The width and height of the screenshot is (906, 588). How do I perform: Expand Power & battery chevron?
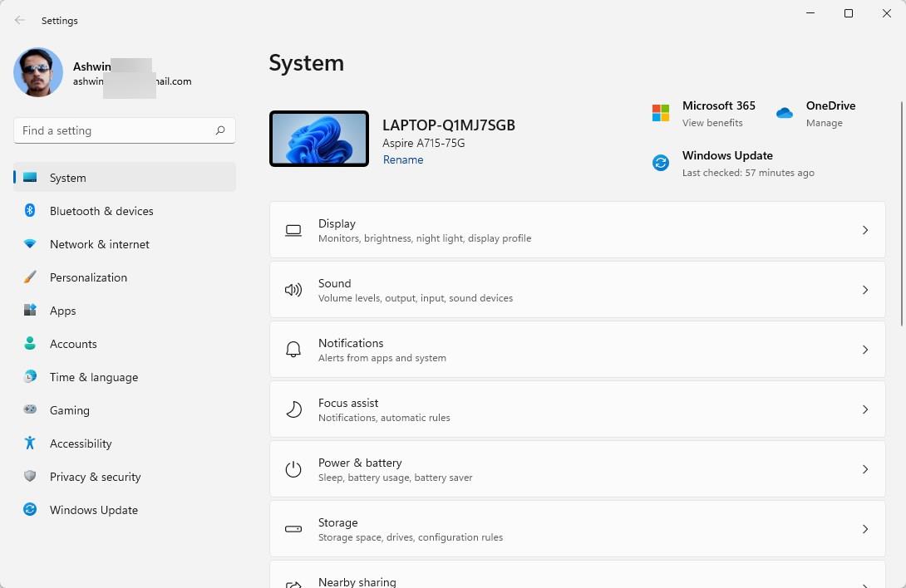tap(865, 469)
